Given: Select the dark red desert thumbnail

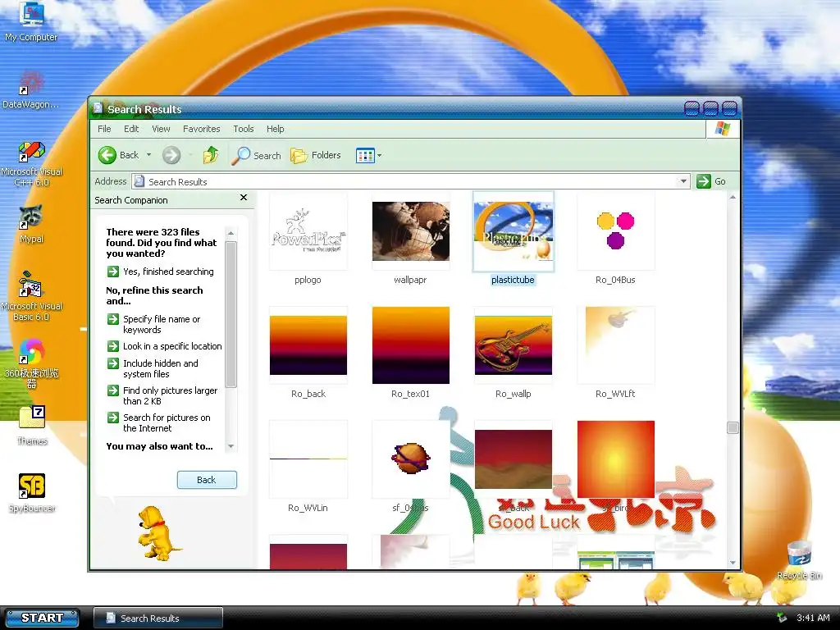Looking at the screenshot, I should coord(514,459).
